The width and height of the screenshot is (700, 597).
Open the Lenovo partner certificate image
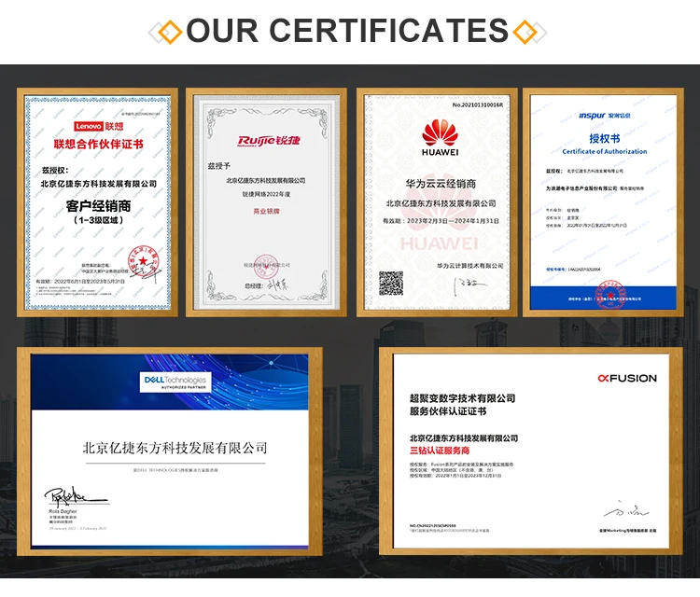tap(97, 202)
